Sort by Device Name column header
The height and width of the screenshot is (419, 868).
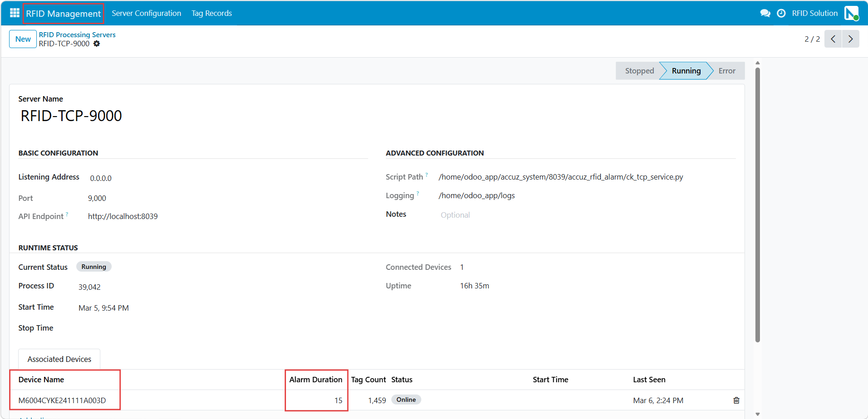[41, 380]
